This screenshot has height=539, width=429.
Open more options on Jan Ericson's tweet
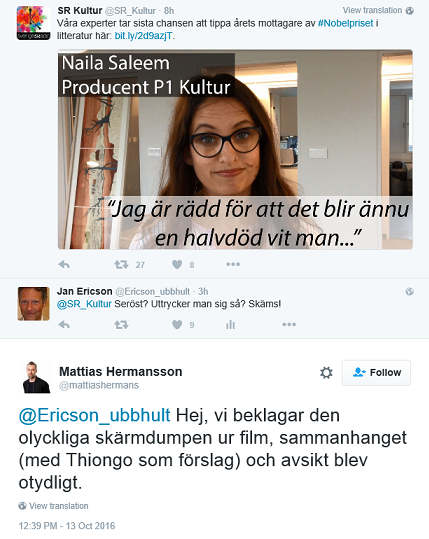(x=289, y=324)
